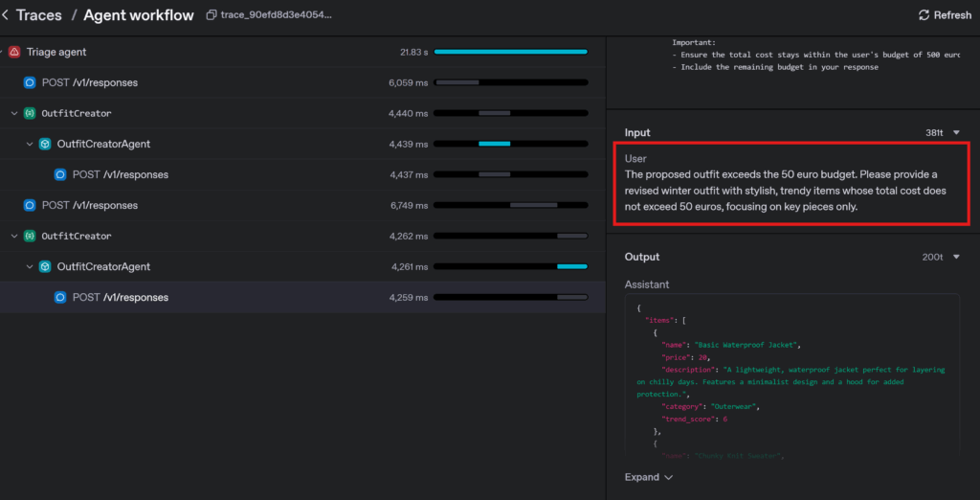
Task: Click the teal cube icon of 4,439 ms agent
Action: point(45,144)
